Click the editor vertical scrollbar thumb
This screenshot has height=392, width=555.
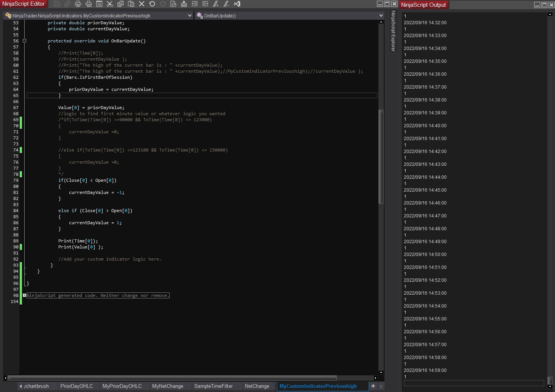tap(381, 157)
